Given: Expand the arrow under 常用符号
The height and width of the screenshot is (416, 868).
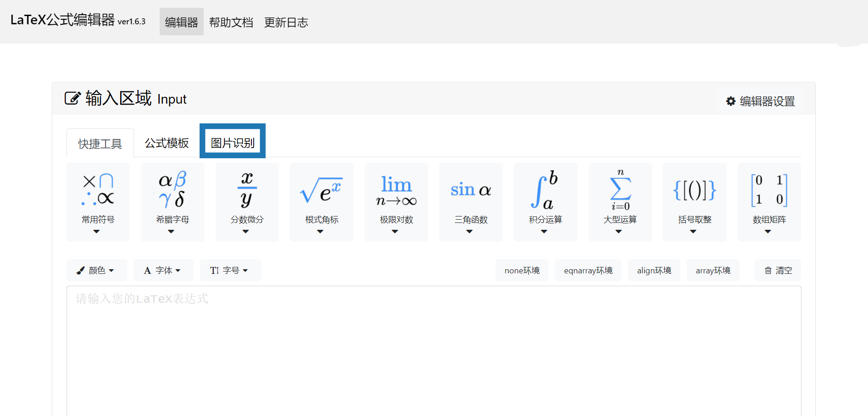Looking at the screenshot, I should coord(96,232).
